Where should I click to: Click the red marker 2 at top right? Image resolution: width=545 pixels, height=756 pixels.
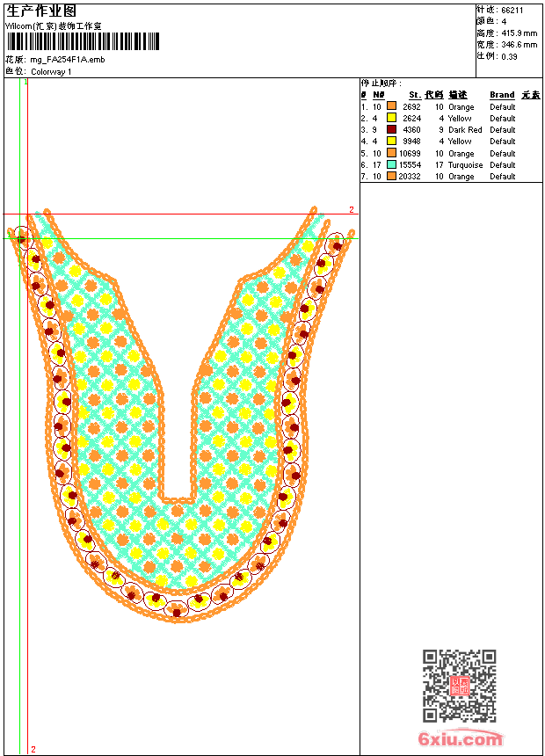352,210
